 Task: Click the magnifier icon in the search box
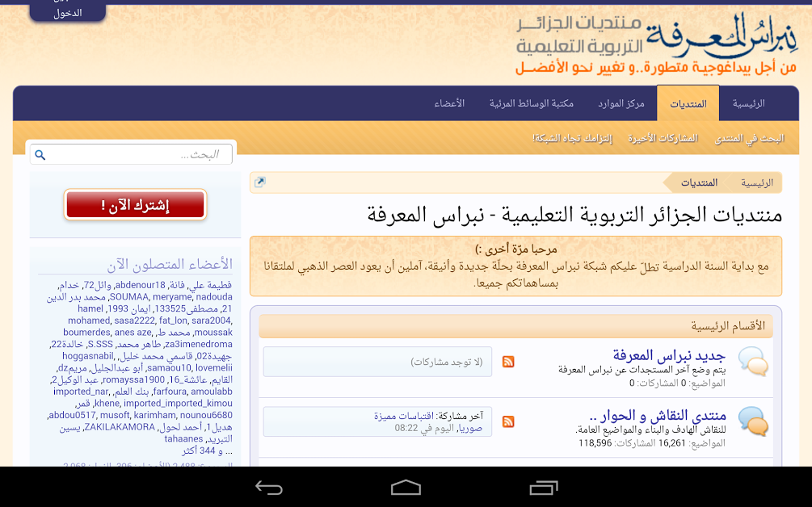click(x=40, y=155)
